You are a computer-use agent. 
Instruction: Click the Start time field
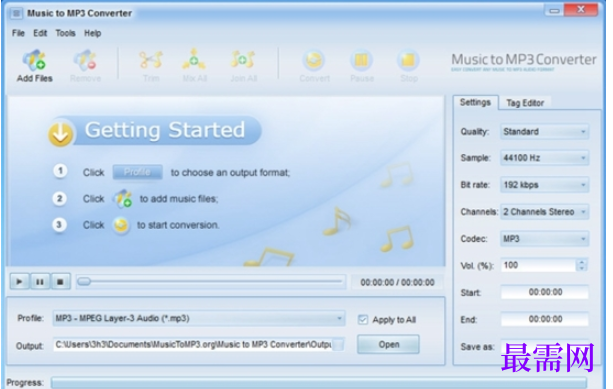(545, 292)
